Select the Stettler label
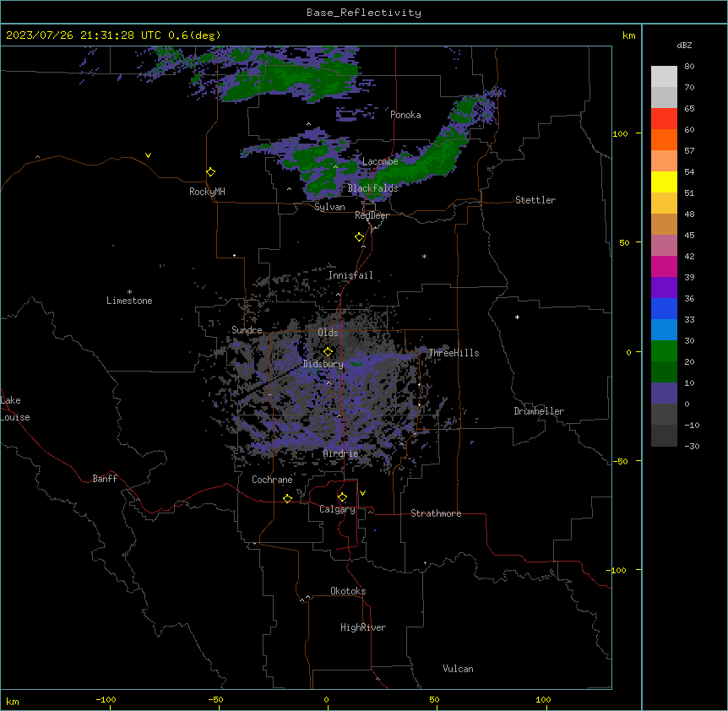 pyautogui.click(x=535, y=200)
